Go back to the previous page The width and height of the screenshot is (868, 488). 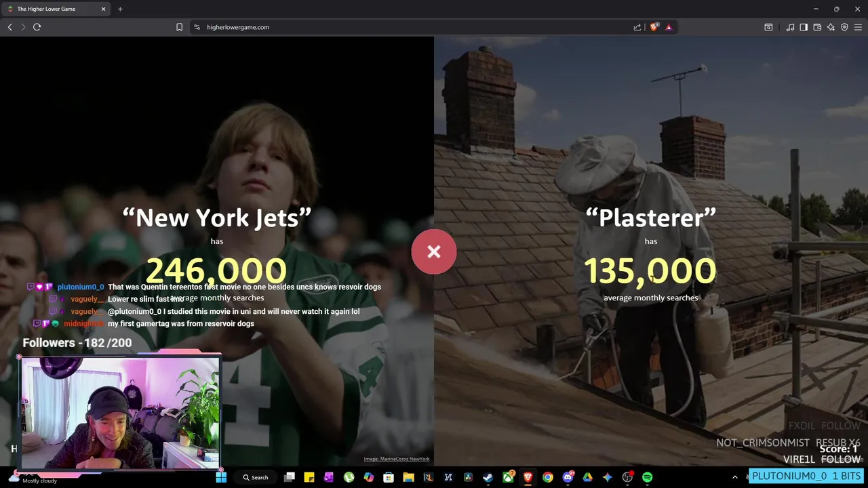point(9,27)
